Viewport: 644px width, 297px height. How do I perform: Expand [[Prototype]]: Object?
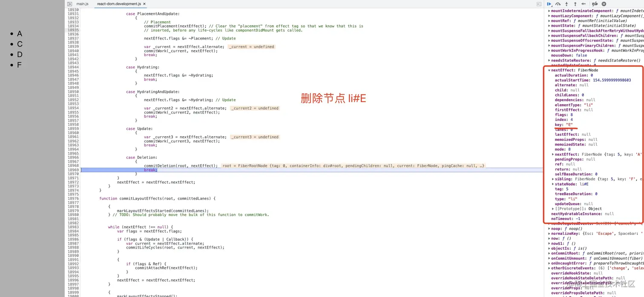tap(553, 209)
